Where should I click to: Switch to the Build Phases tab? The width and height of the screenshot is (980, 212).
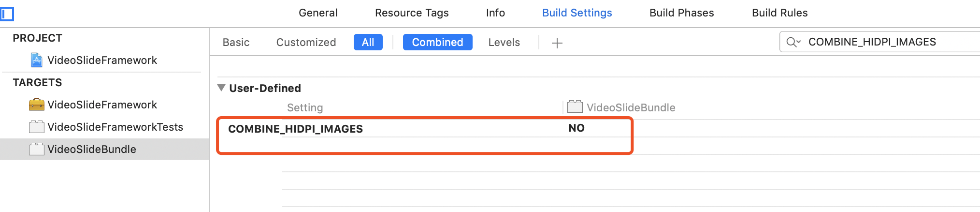tap(681, 13)
